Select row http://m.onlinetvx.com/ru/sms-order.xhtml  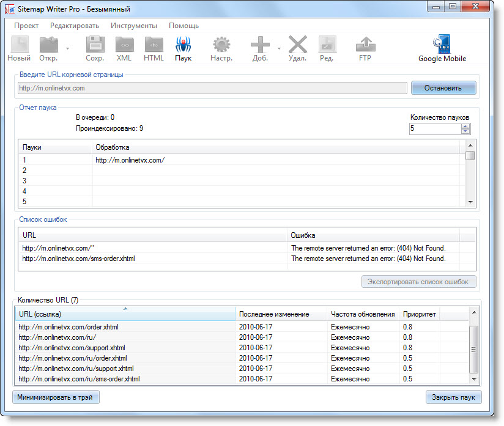242,379
